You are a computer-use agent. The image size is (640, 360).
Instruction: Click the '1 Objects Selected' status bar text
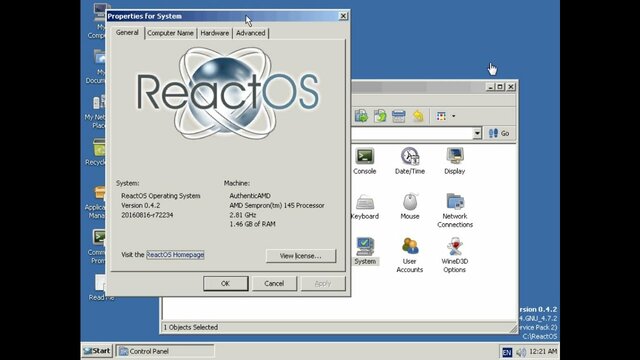(x=191, y=327)
